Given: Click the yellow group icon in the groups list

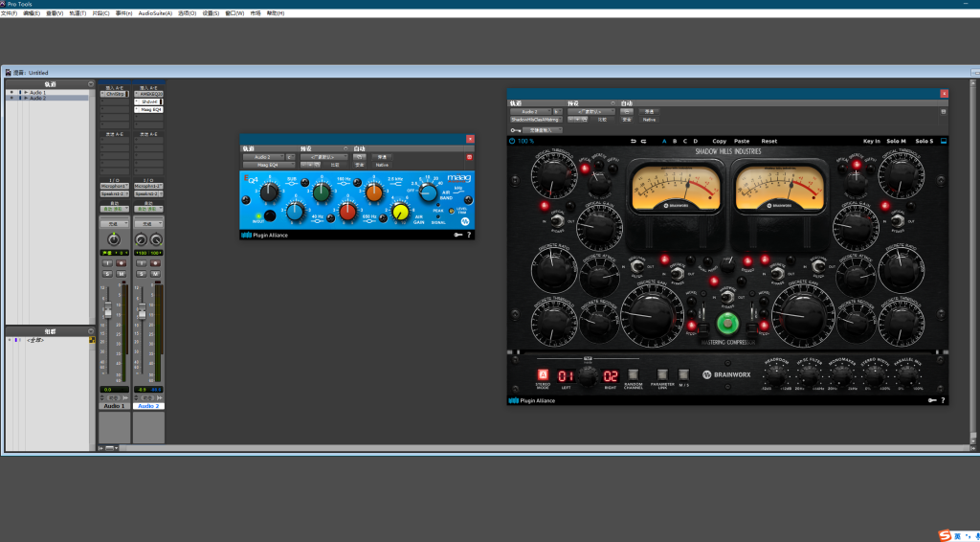Looking at the screenshot, I should [92, 340].
